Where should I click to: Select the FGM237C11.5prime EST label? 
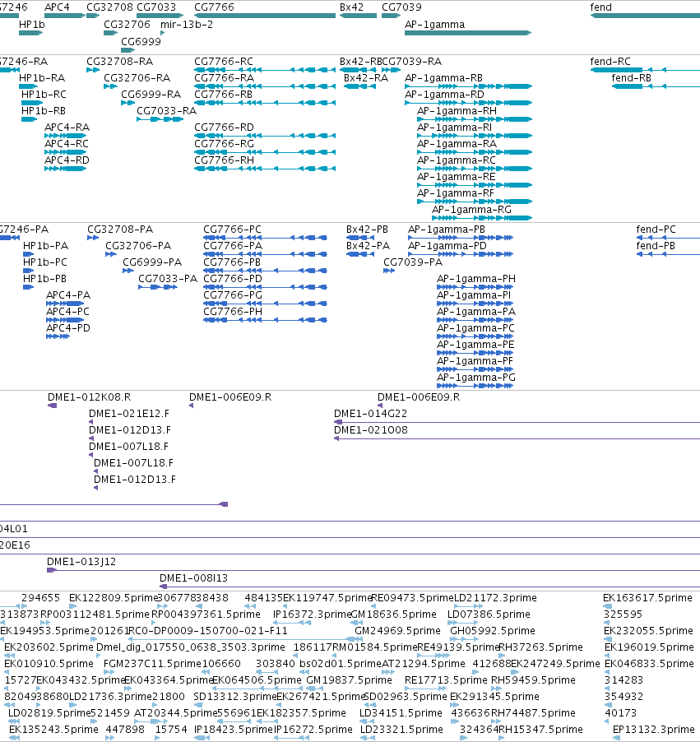pos(151,664)
